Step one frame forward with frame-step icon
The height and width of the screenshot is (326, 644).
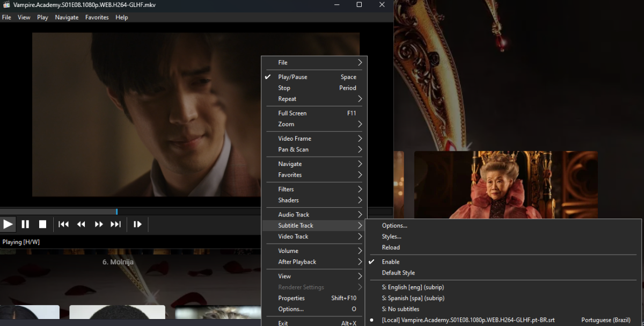(137, 224)
